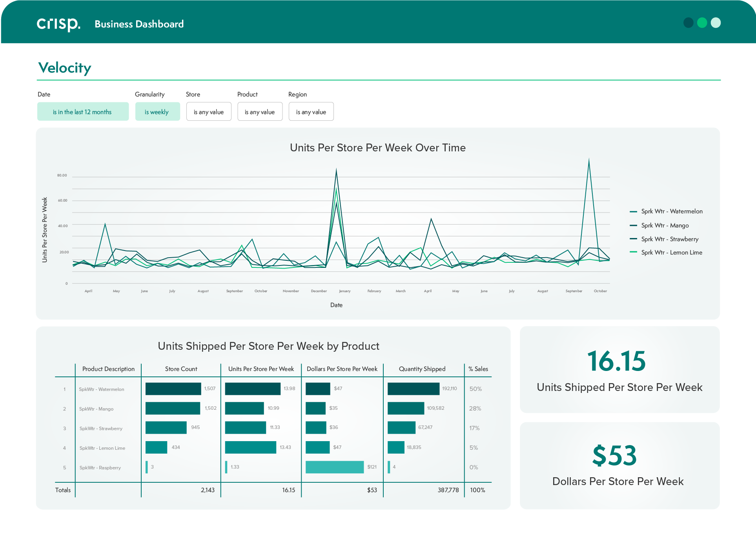Click the bright green dot in the header
Image resolution: width=756 pixels, height=538 pixels.
tap(702, 23)
